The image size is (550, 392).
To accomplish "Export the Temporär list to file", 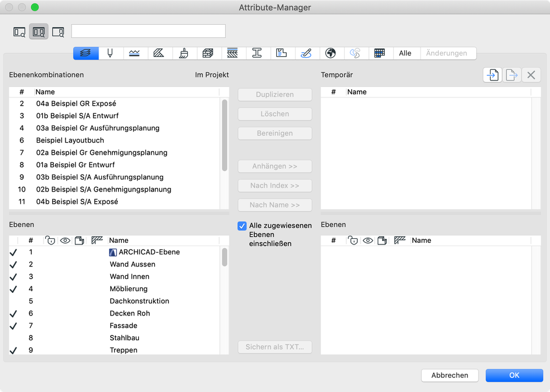I will click(x=512, y=75).
